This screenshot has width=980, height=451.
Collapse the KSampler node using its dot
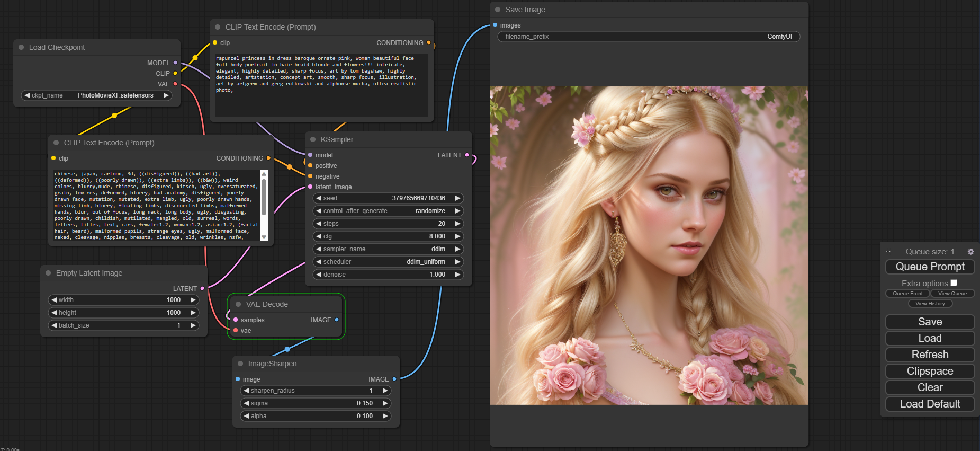coord(313,139)
